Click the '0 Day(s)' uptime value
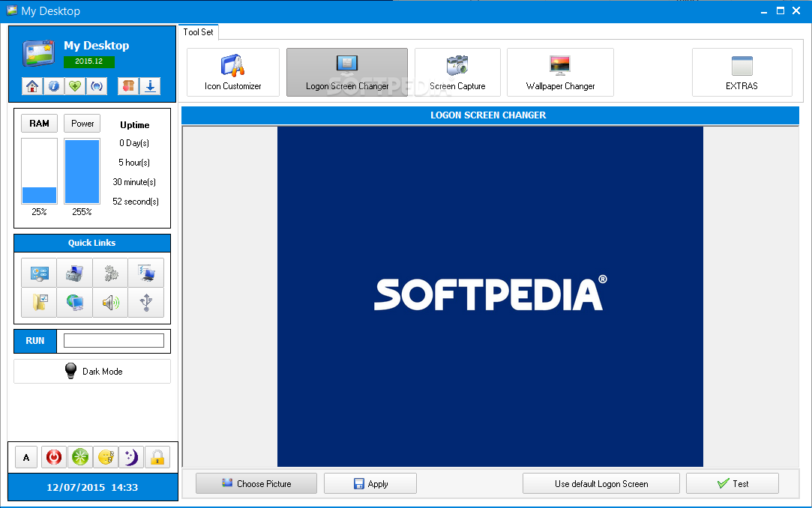Viewport: 812px width, 508px height. click(134, 143)
